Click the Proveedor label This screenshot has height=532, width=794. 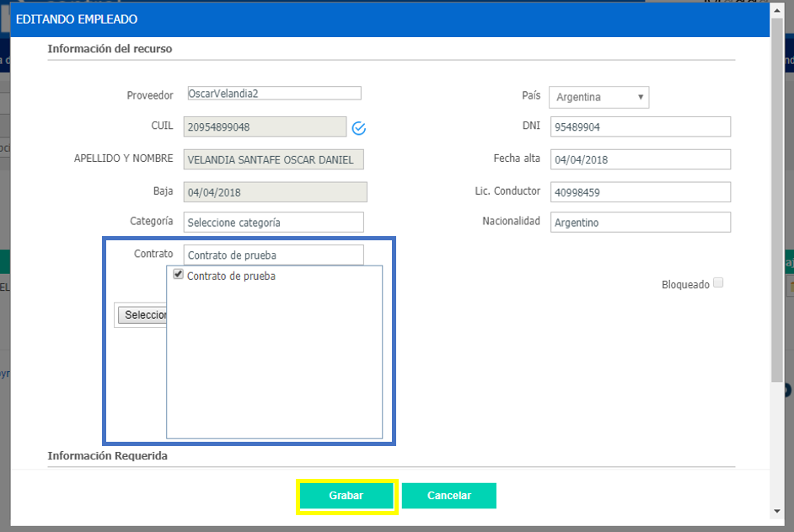(150, 95)
